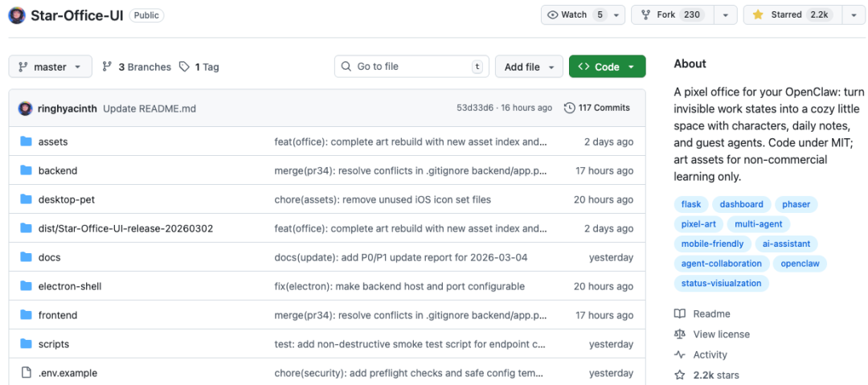
Task: Click the folder icon for electron-shell
Action: [x=26, y=286]
